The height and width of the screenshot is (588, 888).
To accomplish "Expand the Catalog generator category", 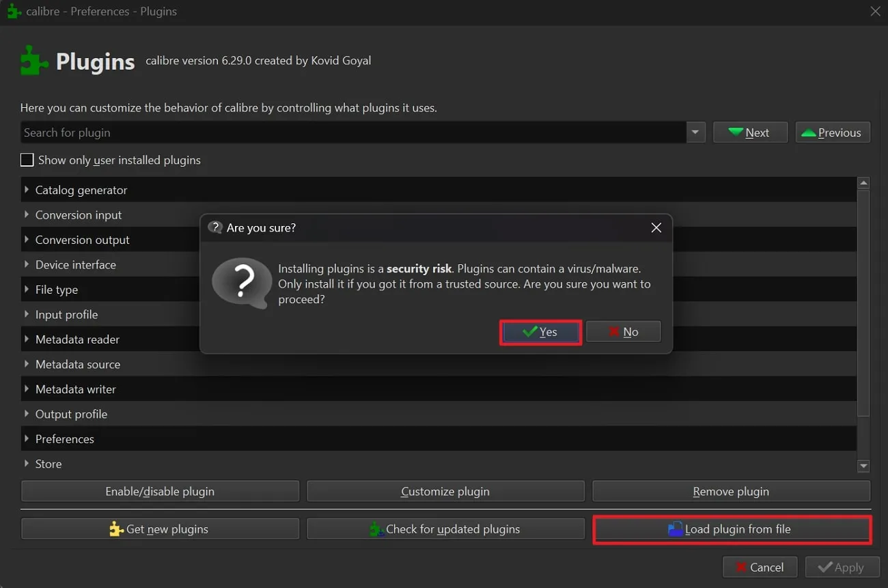I will coord(25,190).
